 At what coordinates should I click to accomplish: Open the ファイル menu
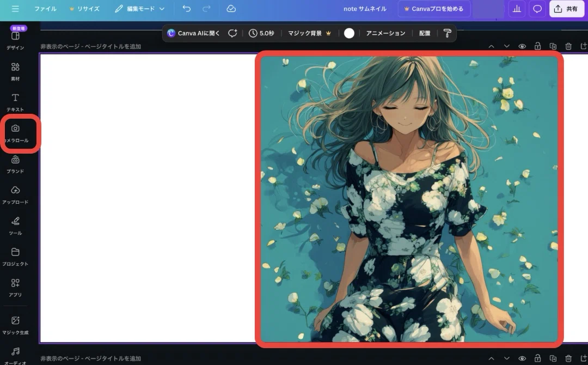click(45, 9)
